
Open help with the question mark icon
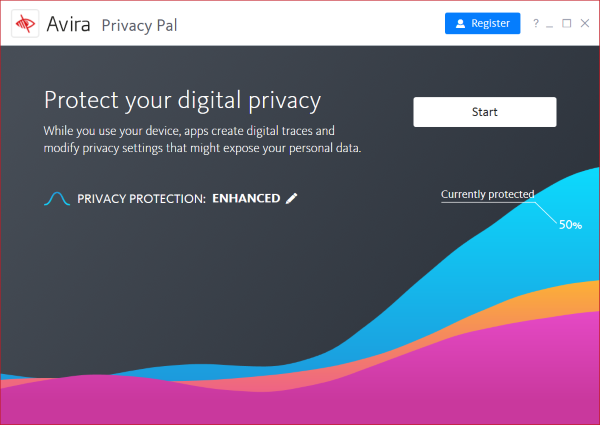point(536,23)
